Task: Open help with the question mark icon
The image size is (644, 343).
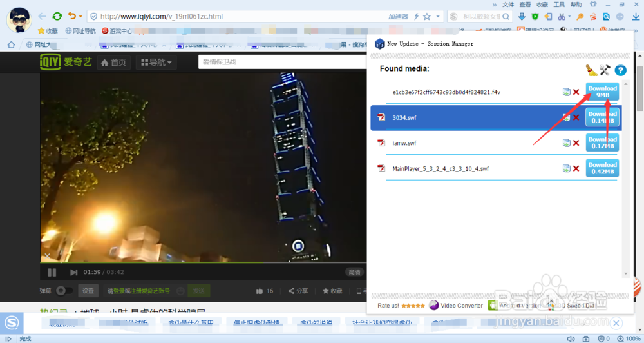Action: pos(620,70)
